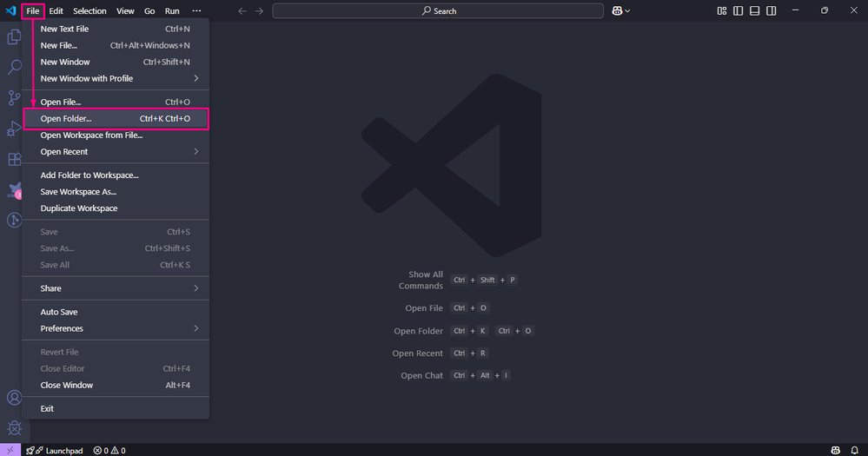Image resolution: width=868 pixels, height=456 pixels.
Task: Click the VS Code logo in title bar
Action: pyautogui.click(x=10, y=10)
